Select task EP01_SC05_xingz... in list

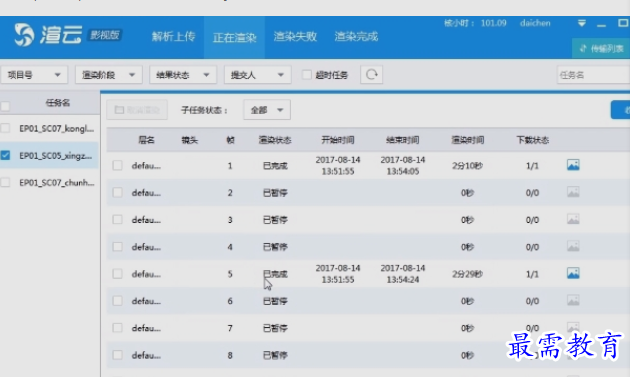click(x=55, y=156)
